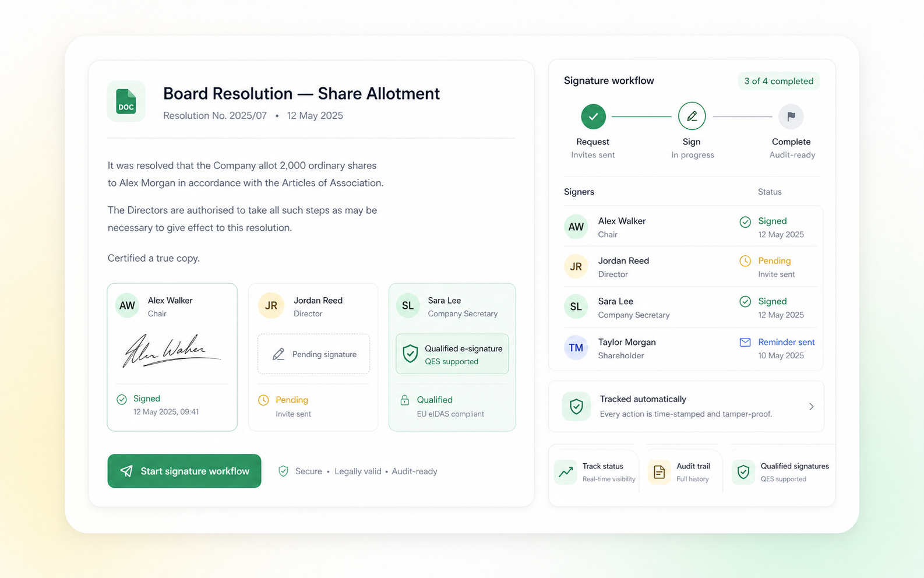
Task: Click the SL avatar in Sara Lee's signature card
Action: (408, 306)
